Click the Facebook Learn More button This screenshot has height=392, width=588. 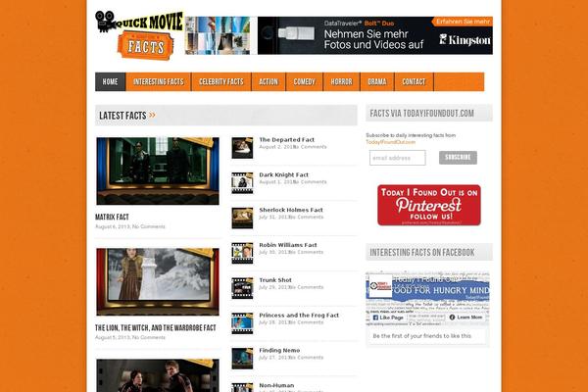(465, 318)
